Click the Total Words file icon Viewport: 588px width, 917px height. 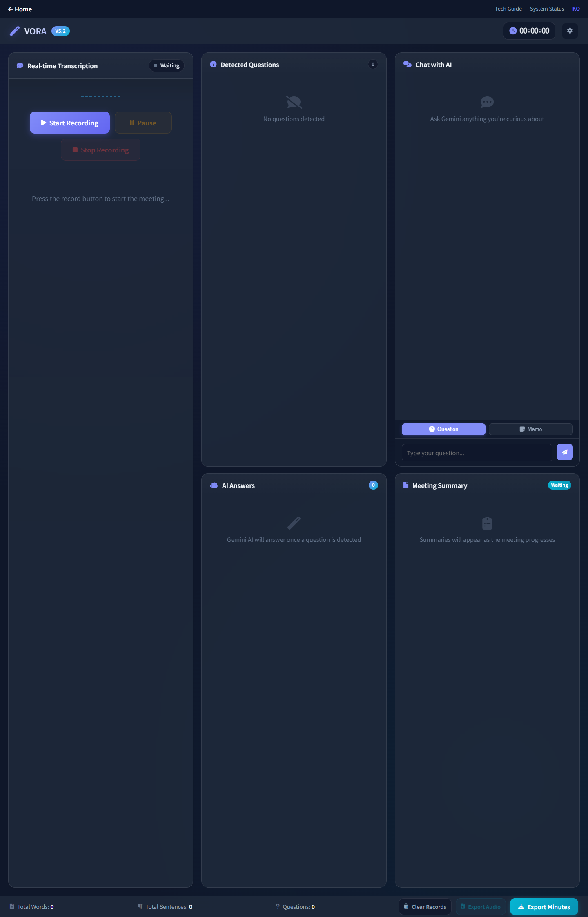[x=12, y=906]
